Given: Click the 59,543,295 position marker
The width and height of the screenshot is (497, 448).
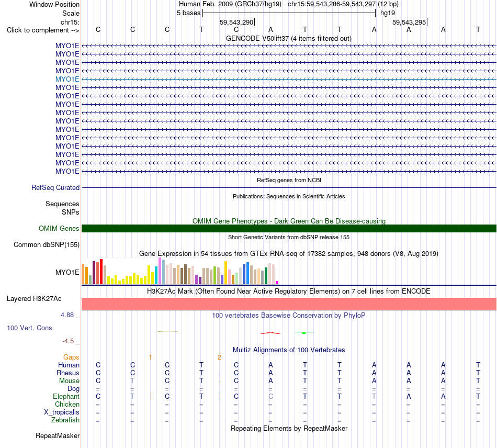Looking at the screenshot, I should click(410, 22).
